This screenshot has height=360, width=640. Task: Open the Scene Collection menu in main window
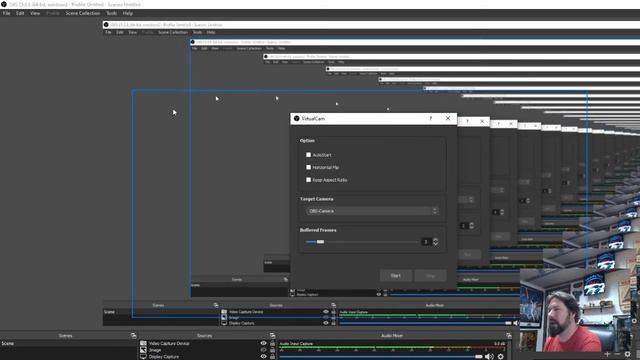[x=82, y=13]
